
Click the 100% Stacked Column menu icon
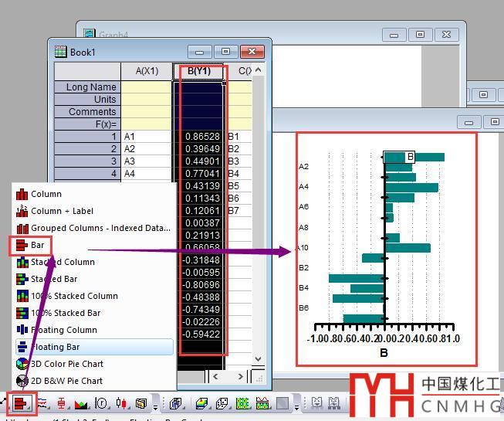[22, 296]
